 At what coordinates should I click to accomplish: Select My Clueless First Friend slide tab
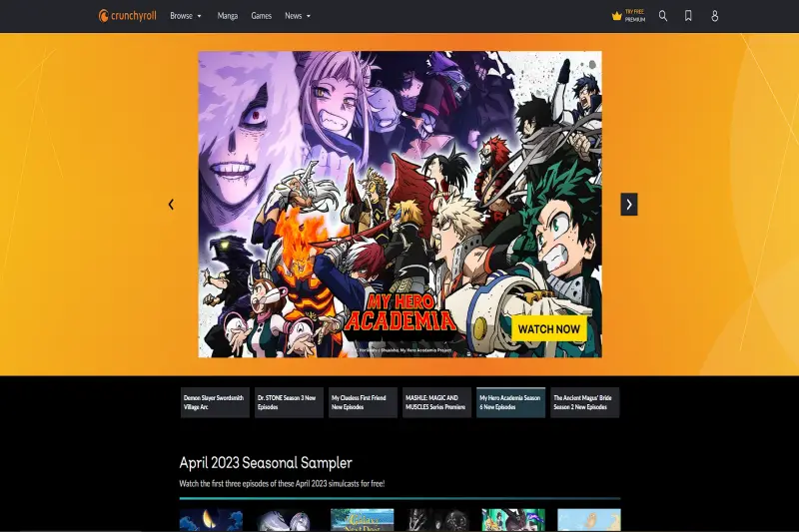(x=363, y=402)
